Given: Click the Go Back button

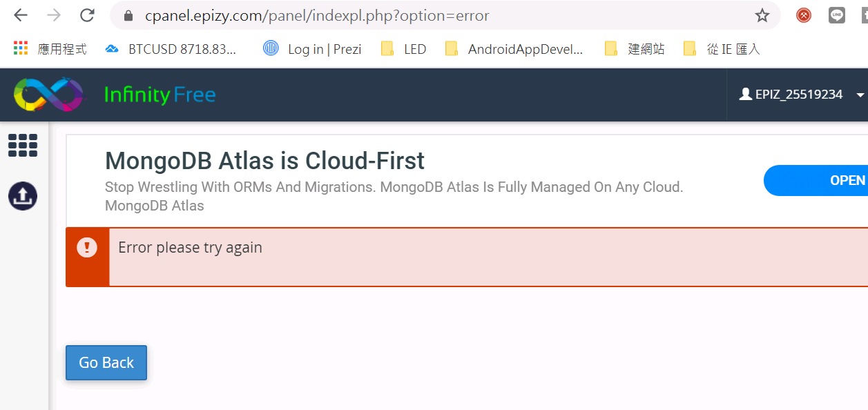Looking at the screenshot, I should click(x=106, y=362).
